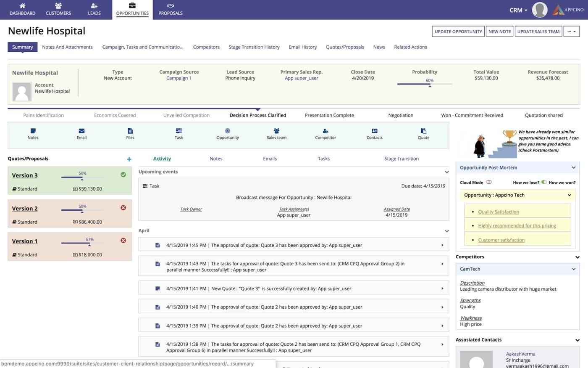Click the Notes icon in the action bar

click(x=33, y=131)
